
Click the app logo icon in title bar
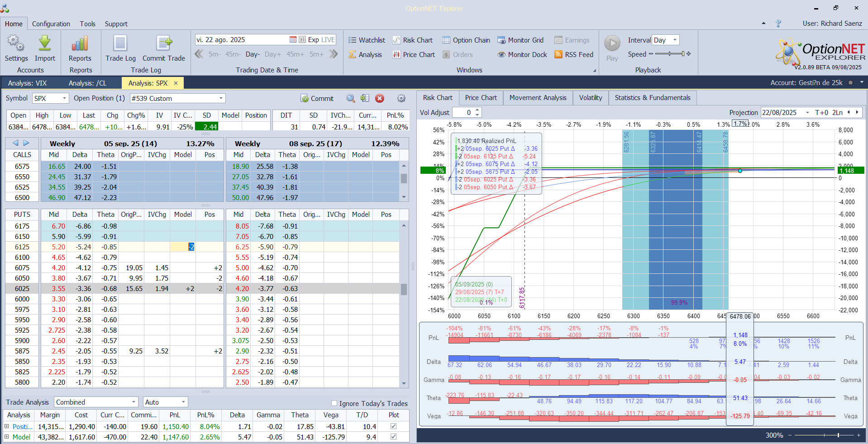pyautogui.click(x=5, y=8)
